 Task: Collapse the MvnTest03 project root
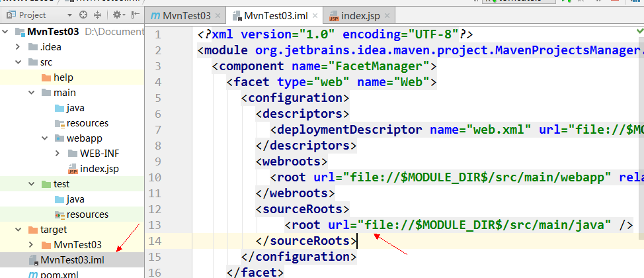click(x=5, y=32)
